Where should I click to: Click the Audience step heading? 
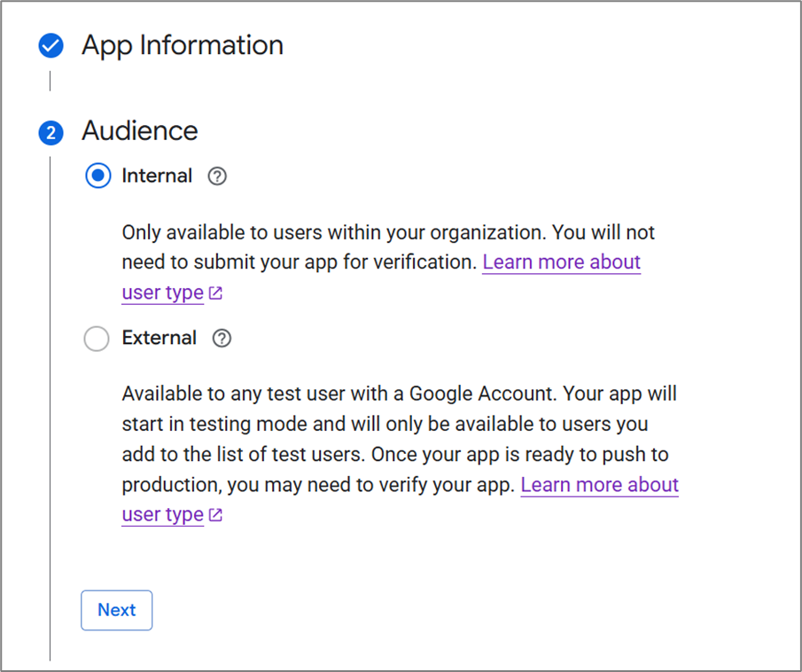coord(140,130)
